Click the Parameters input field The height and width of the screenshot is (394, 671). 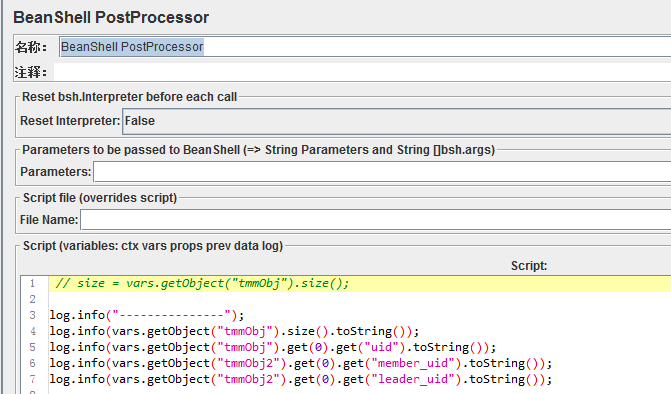pyautogui.click(x=382, y=172)
